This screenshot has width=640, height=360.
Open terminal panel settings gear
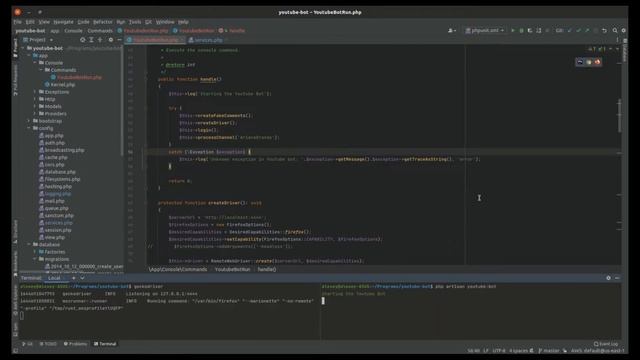608,278
